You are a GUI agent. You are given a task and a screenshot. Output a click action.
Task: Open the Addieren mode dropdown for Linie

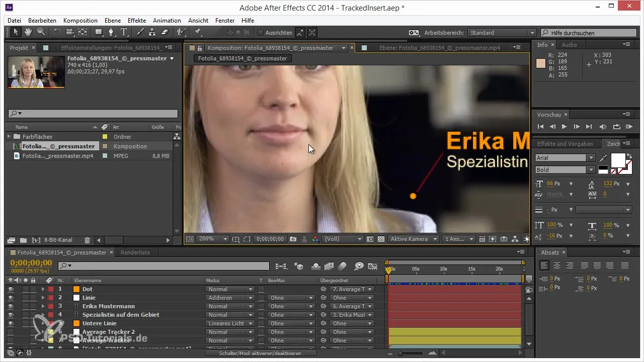(x=230, y=298)
